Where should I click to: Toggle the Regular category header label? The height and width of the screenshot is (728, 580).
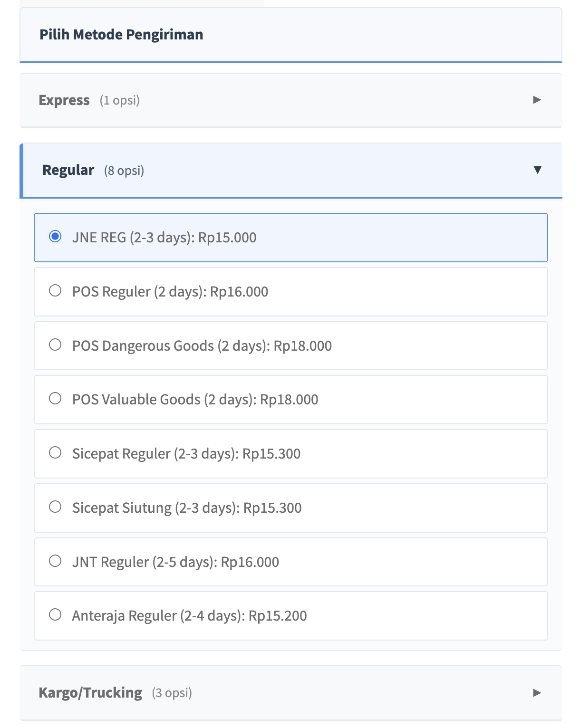coord(68,170)
